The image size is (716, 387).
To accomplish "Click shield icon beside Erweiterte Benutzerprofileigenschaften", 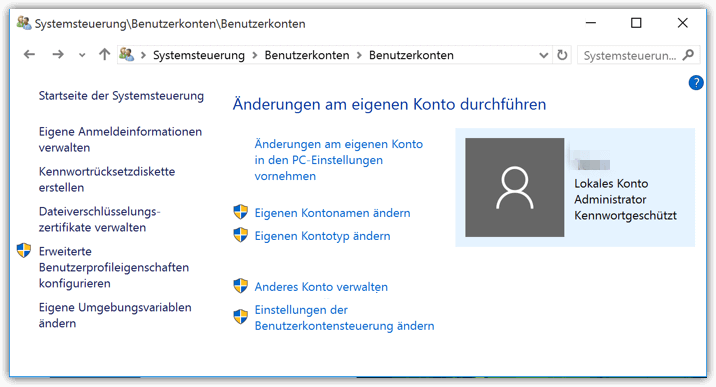I will (x=24, y=250).
